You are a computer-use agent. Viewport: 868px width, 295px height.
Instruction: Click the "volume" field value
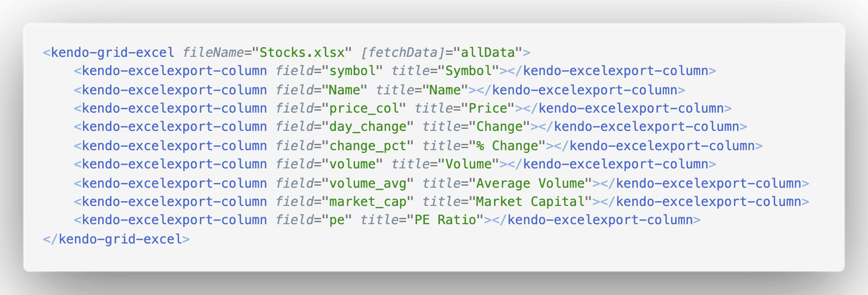point(353,164)
